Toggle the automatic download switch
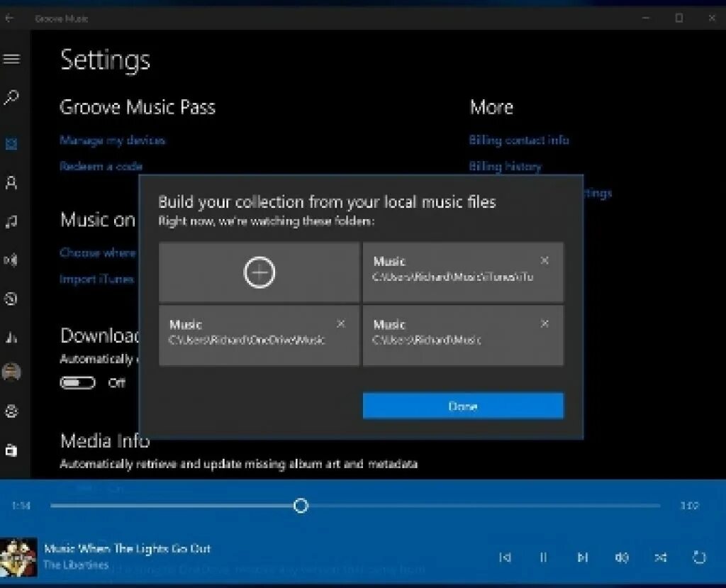726x588 pixels. tap(77, 383)
